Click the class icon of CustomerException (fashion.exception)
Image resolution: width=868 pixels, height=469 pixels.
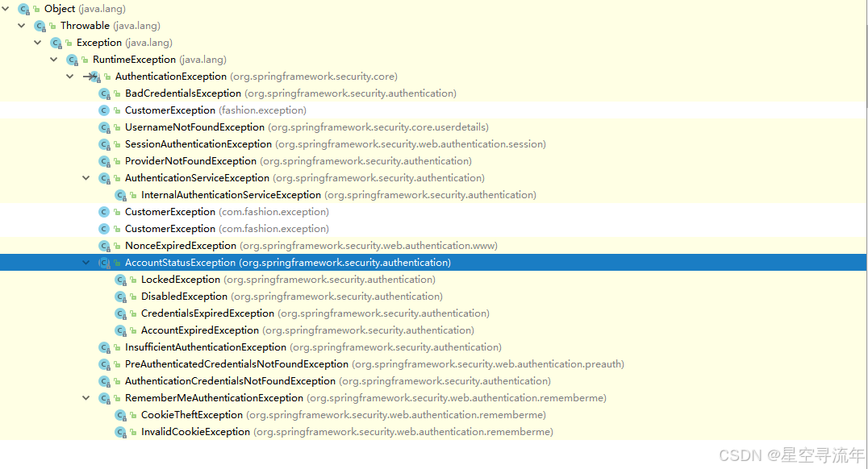coord(103,110)
